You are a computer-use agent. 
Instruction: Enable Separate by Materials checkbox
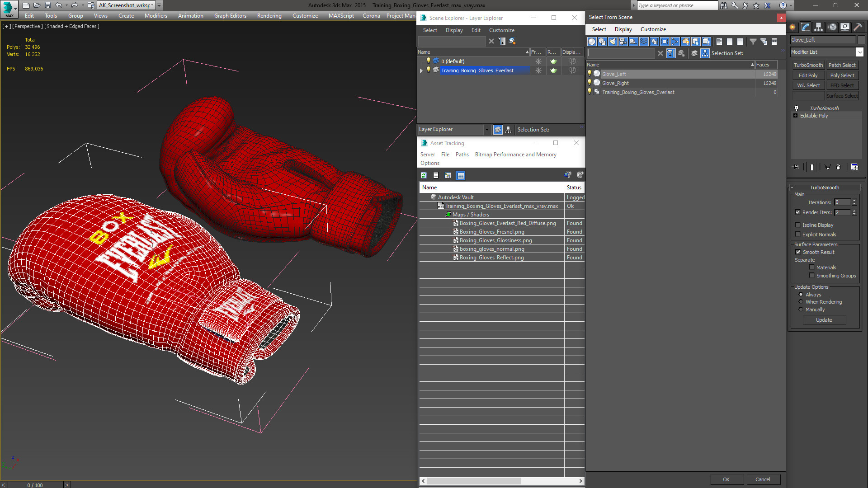(x=811, y=267)
